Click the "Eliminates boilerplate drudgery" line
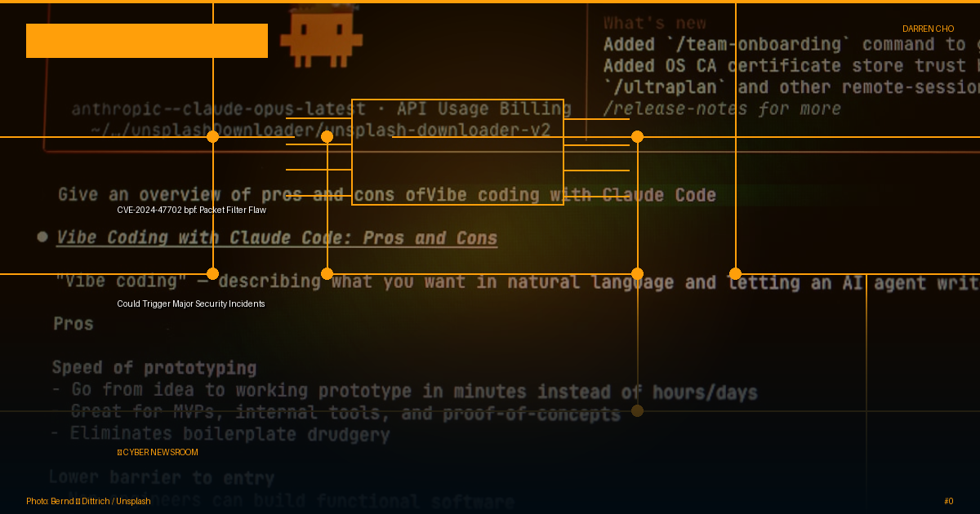Viewport: 980px width, 514px height. (x=220, y=434)
